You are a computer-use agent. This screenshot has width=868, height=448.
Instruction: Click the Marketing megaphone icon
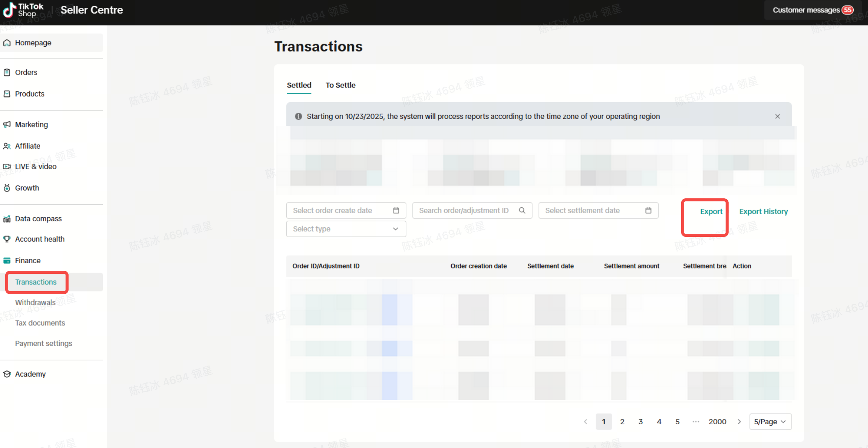coord(7,124)
